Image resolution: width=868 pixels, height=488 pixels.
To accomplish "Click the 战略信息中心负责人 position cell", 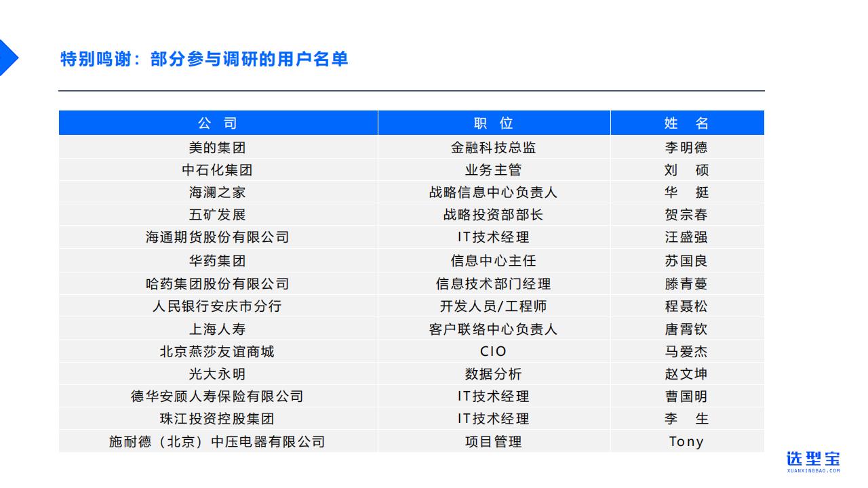I will coord(494,192).
